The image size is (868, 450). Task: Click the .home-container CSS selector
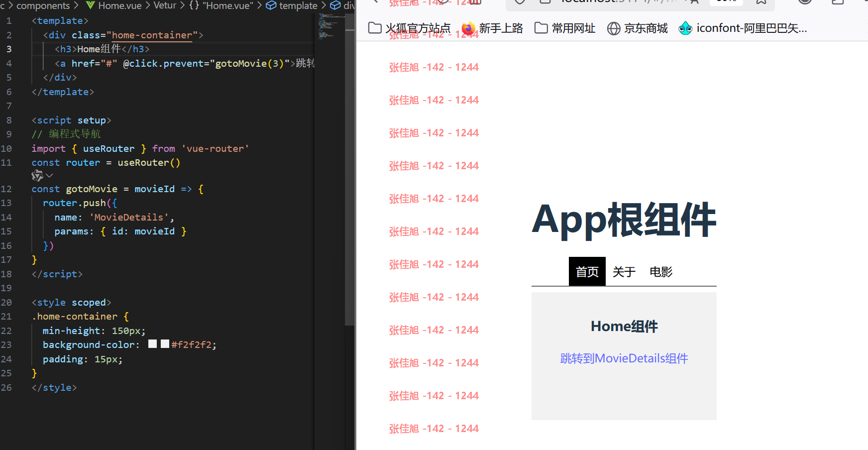click(x=75, y=317)
